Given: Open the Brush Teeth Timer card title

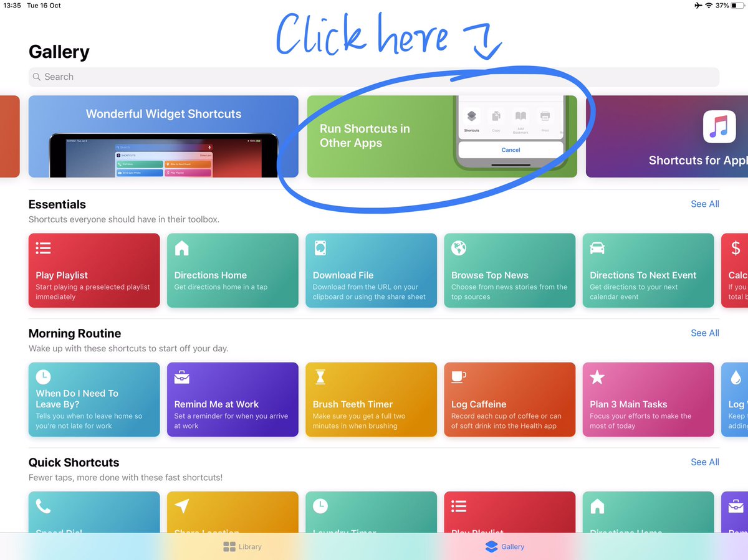Looking at the screenshot, I should [x=353, y=404].
